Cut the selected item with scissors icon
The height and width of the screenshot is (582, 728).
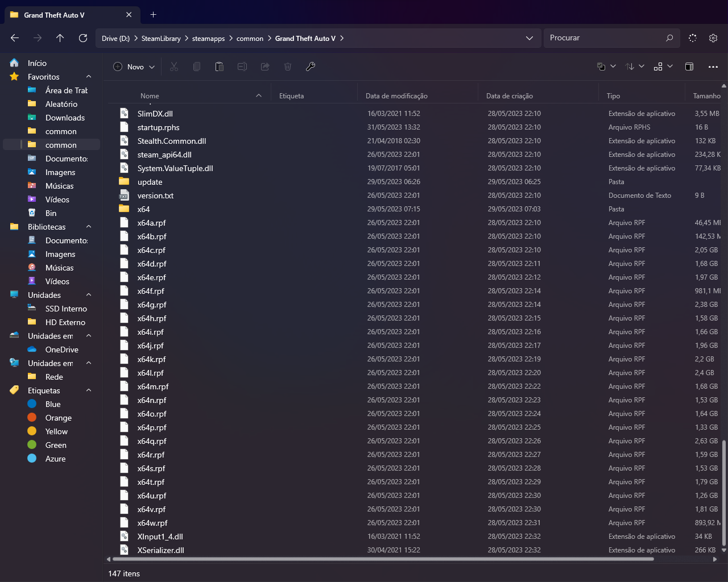(174, 66)
